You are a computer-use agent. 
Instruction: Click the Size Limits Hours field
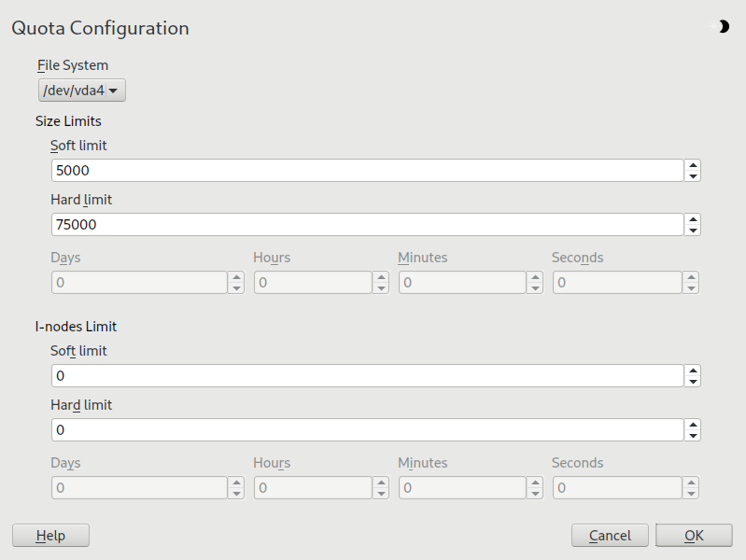pos(313,283)
